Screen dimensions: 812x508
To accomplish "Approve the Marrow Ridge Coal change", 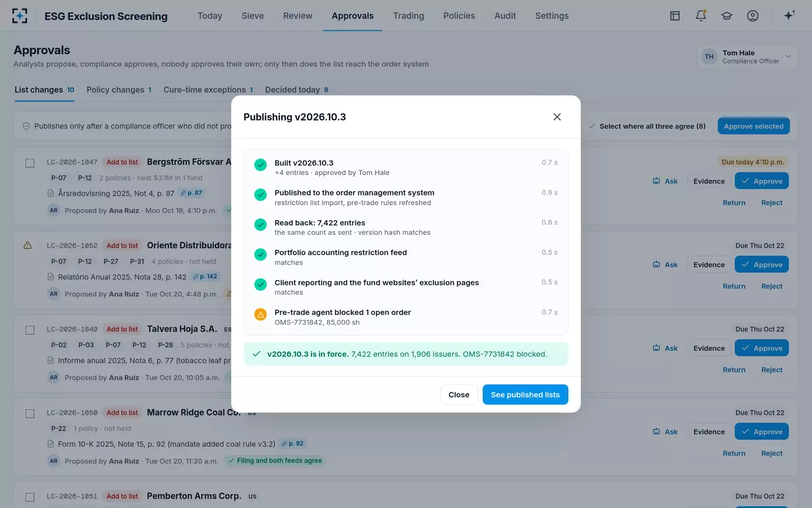I will [762, 432].
